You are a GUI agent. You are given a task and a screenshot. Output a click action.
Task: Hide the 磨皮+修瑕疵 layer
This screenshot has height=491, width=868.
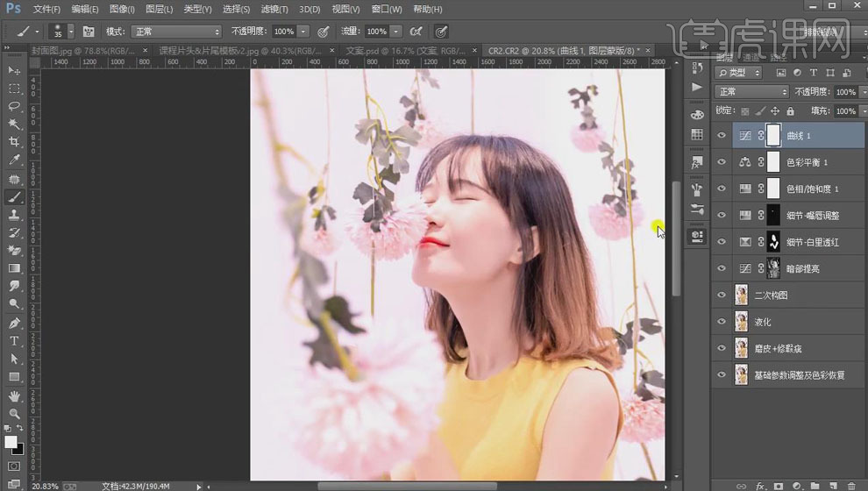(722, 347)
